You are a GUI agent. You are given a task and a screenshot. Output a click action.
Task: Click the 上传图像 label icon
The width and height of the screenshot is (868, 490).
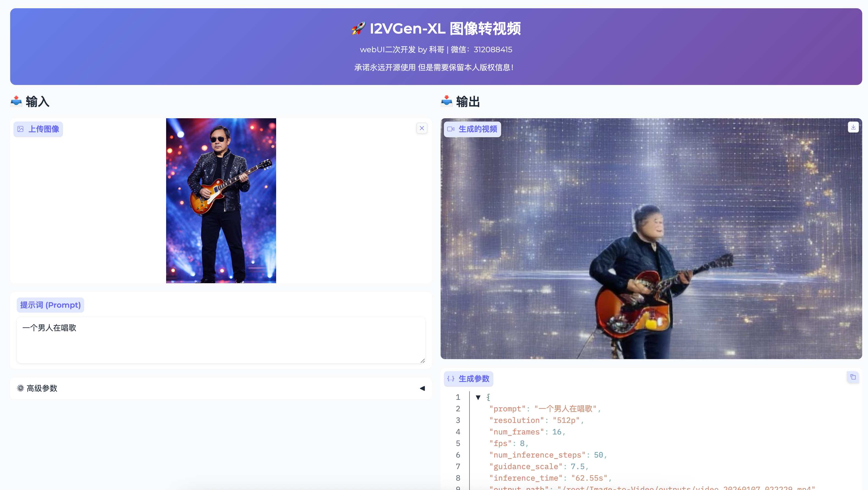(x=21, y=129)
